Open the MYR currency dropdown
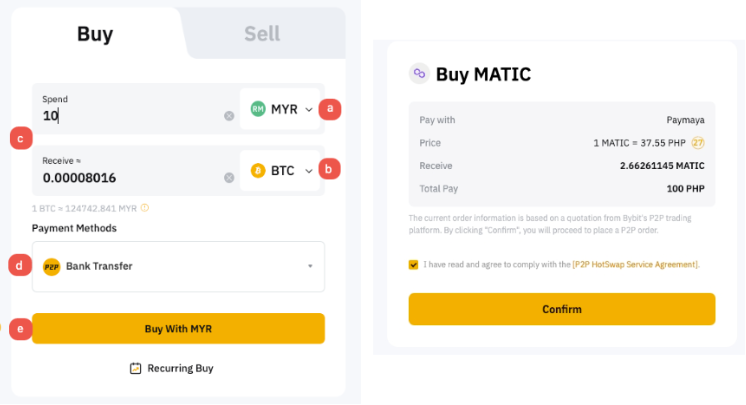The width and height of the screenshot is (746, 405). coord(308,109)
